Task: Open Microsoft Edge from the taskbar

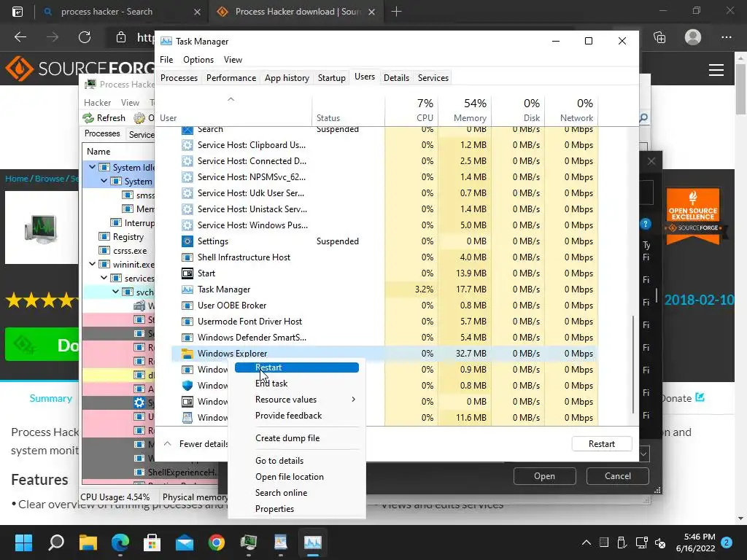Action: (120, 542)
